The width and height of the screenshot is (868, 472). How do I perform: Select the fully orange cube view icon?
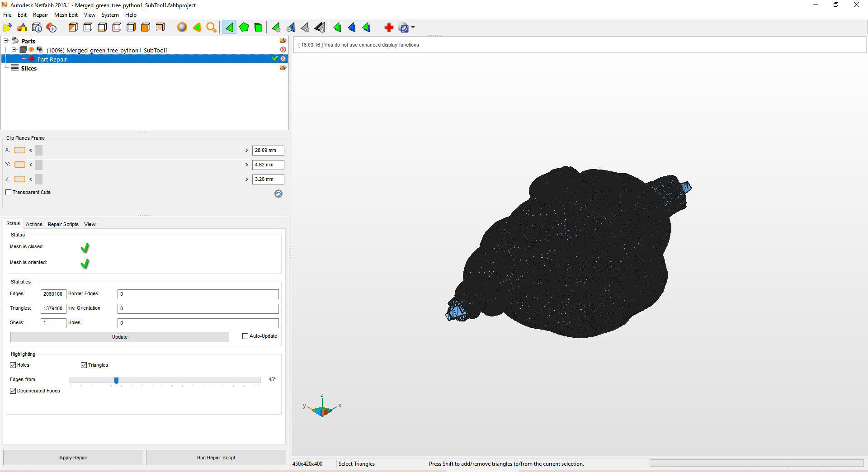click(146, 28)
